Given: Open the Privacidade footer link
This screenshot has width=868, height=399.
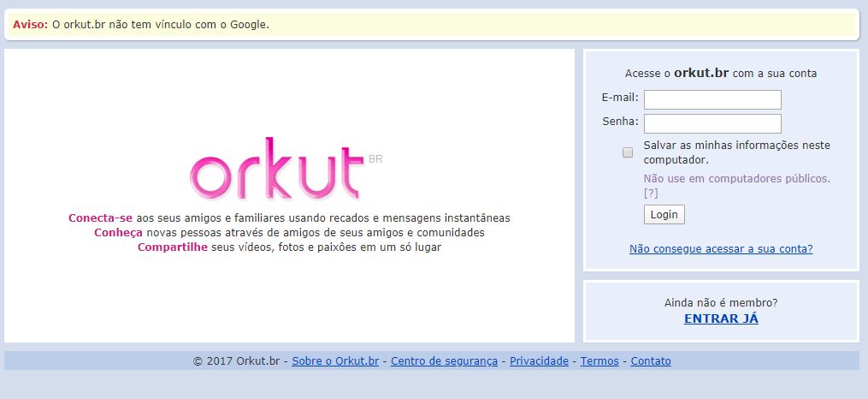Looking at the screenshot, I should [x=539, y=361].
